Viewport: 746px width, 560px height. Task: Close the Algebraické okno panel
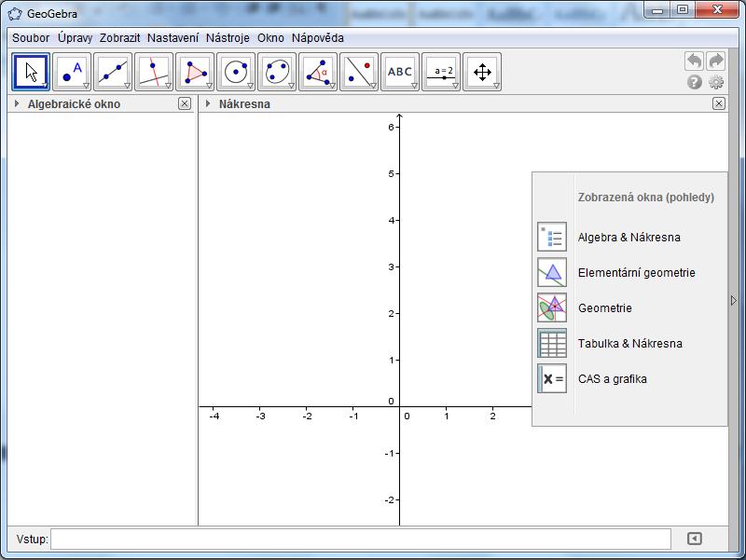(x=185, y=103)
